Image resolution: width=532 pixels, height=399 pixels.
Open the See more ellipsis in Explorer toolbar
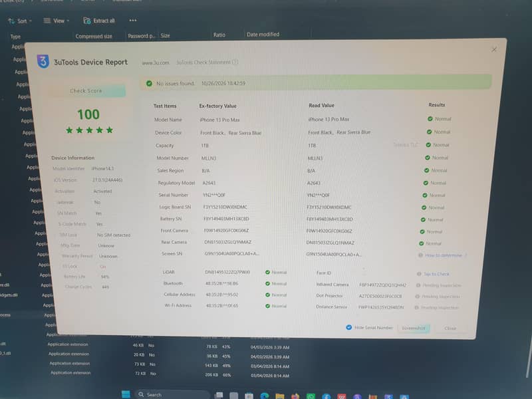coord(132,21)
